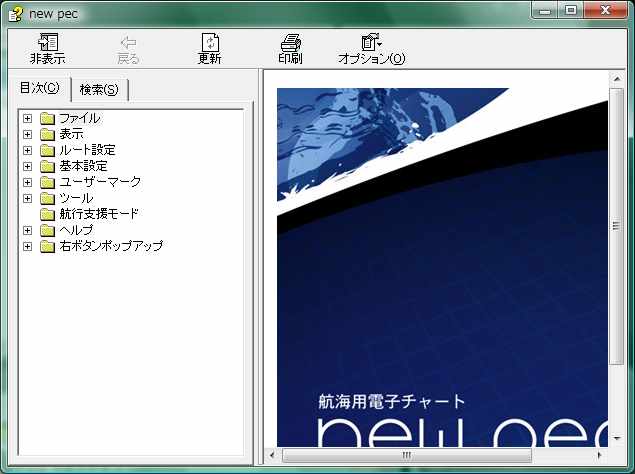Open the ファイル topic label
The height and width of the screenshot is (474, 635).
(x=80, y=118)
